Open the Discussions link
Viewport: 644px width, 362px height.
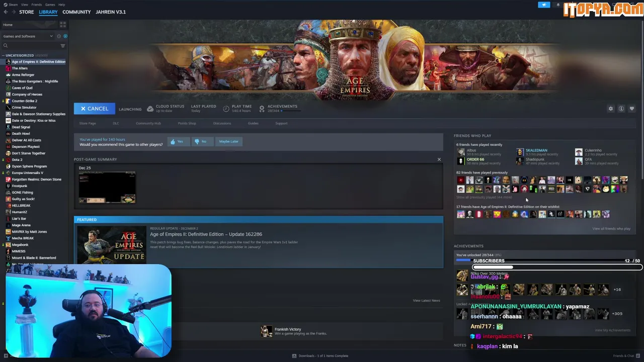pyautogui.click(x=222, y=123)
